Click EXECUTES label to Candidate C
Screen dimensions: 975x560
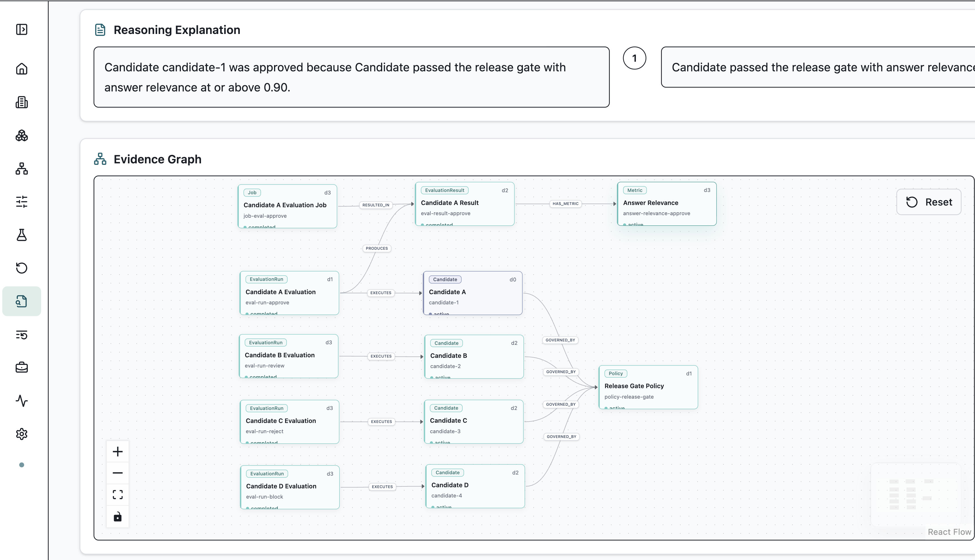pos(382,422)
